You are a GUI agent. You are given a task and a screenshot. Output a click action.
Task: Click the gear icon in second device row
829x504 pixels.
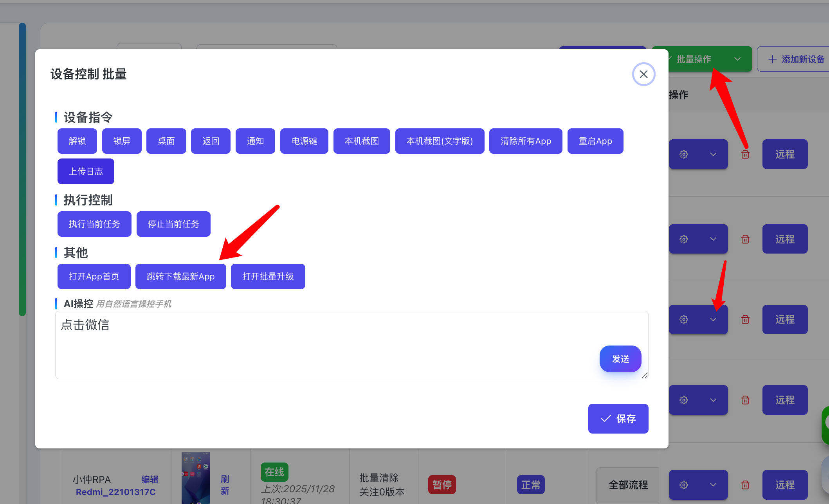pyautogui.click(x=684, y=239)
